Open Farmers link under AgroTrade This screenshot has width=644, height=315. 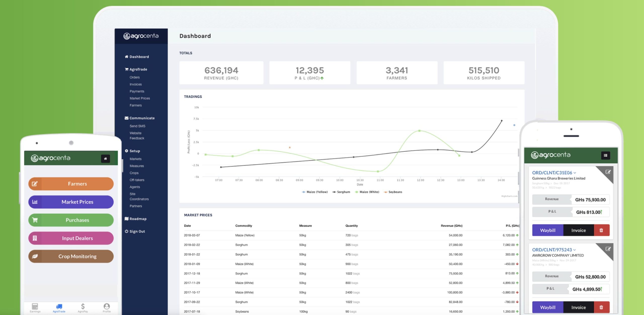(x=136, y=105)
